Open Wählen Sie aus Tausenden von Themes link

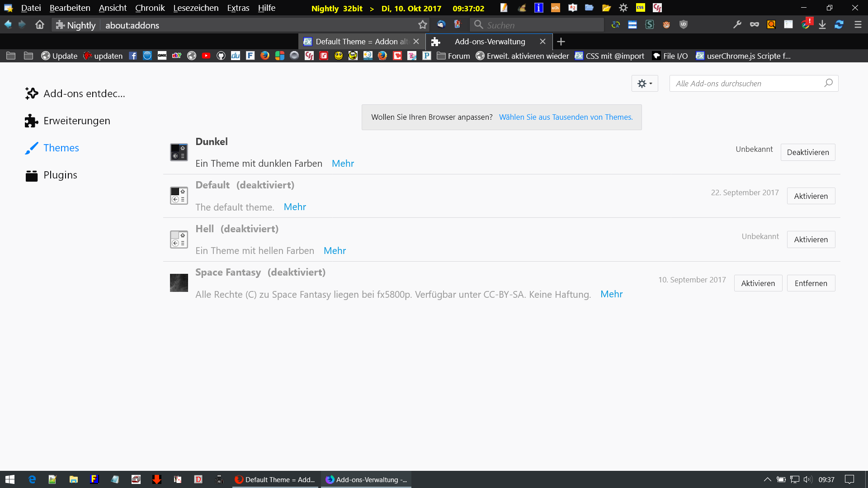[566, 117]
